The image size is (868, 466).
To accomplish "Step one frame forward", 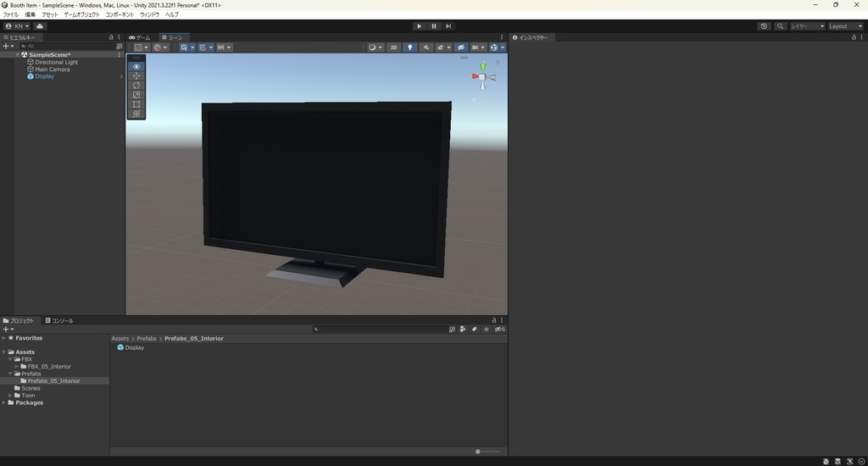I will (x=448, y=26).
